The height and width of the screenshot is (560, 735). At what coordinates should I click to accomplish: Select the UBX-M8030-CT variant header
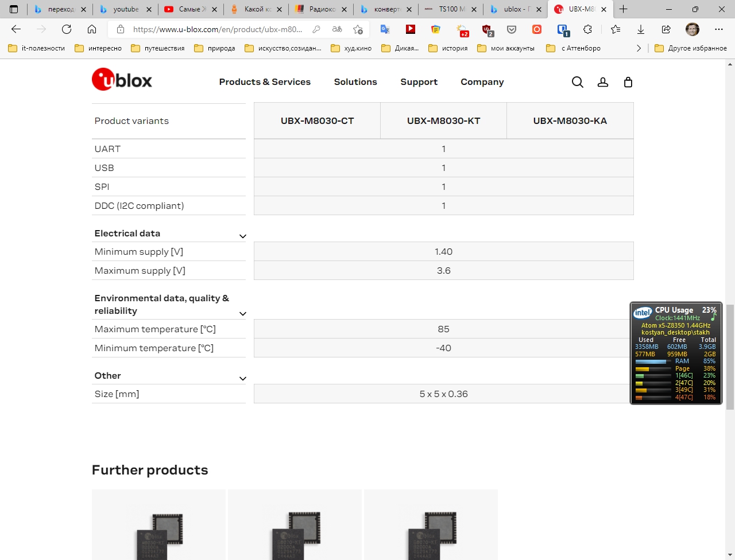[x=317, y=120]
